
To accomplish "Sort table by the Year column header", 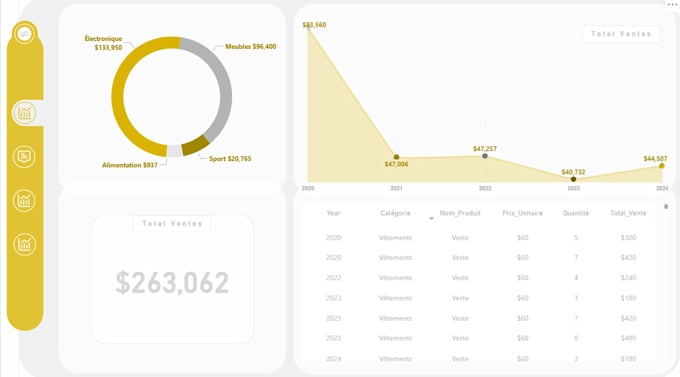I will [x=333, y=213].
